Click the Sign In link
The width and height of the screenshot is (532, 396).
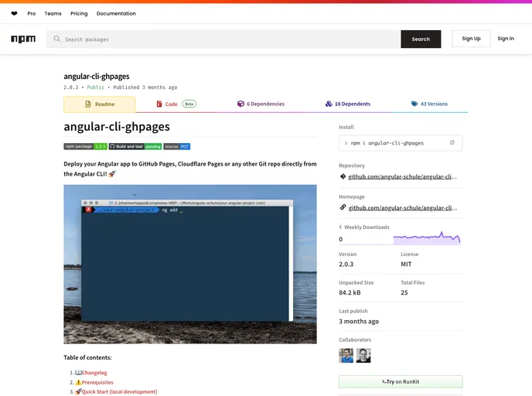506,39
